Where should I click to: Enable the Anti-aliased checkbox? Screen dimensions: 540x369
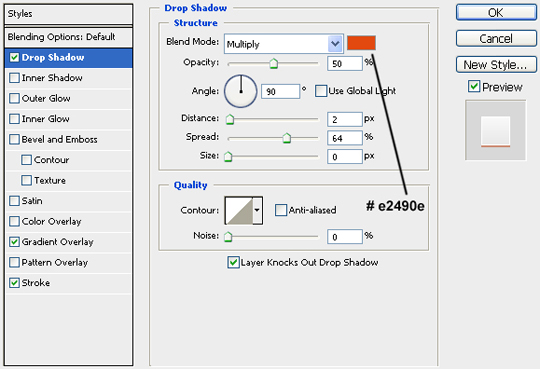(x=281, y=210)
